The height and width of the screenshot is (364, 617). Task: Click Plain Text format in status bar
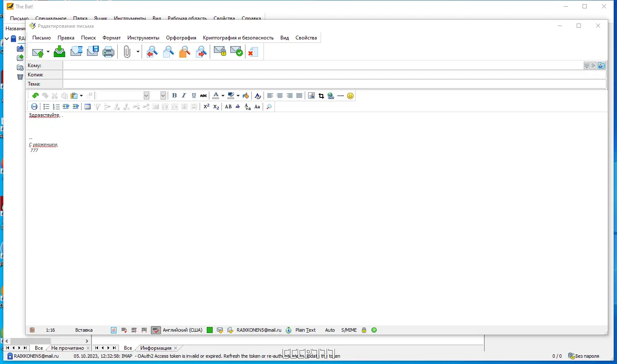tap(306, 330)
